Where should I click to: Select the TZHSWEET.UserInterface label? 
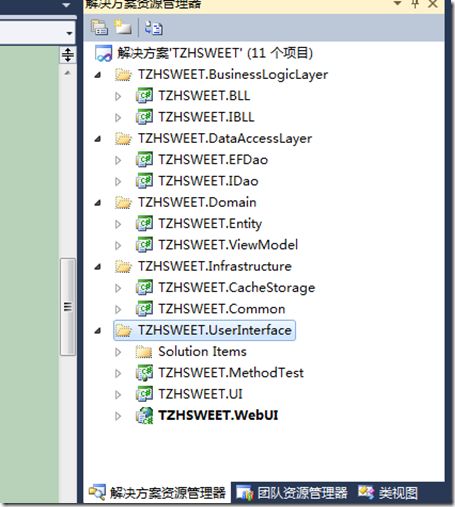tap(215, 330)
